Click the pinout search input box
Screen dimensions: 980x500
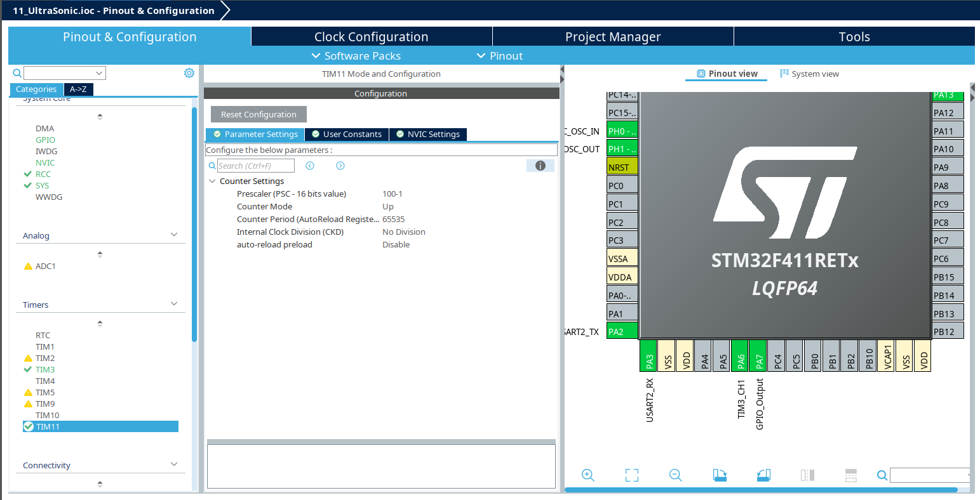pos(930,475)
